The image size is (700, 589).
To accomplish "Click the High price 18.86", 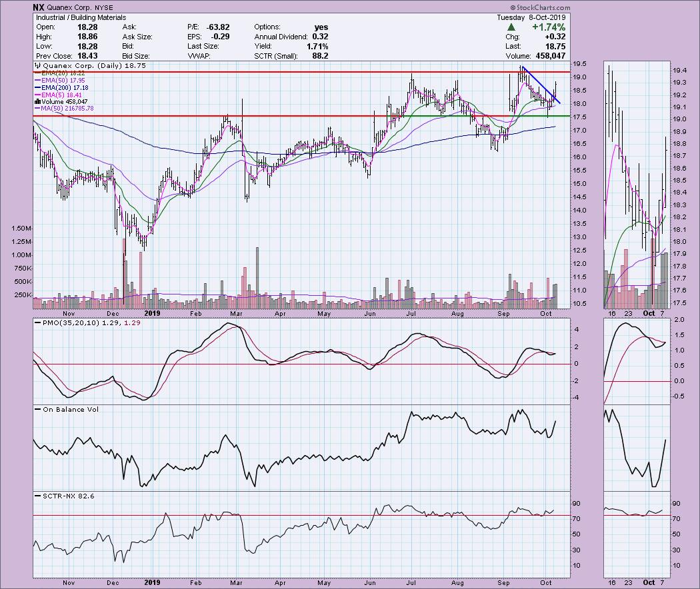I will 88,37.
